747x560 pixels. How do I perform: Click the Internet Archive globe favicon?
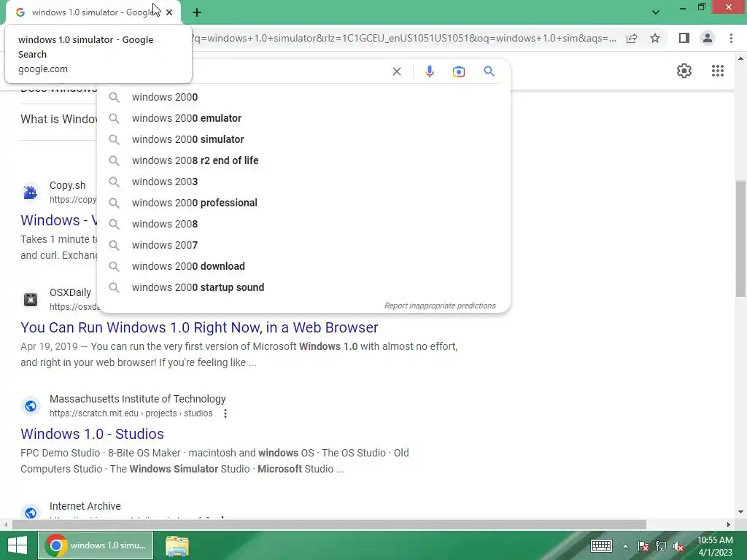(x=31, y=513)
